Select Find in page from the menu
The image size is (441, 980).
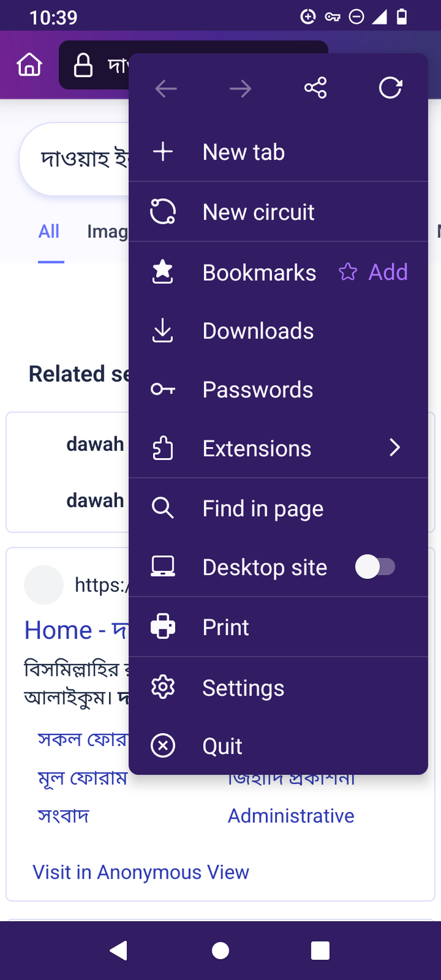click(x=263, y=508)
